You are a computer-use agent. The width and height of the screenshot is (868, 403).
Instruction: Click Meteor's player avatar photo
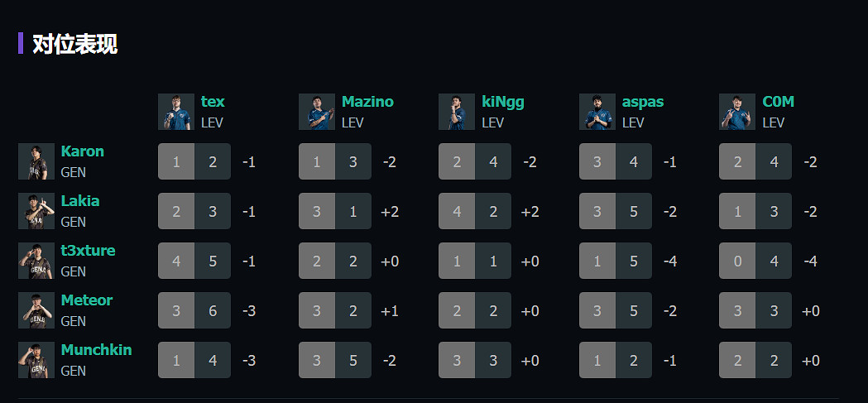click(x=36, y=310)
